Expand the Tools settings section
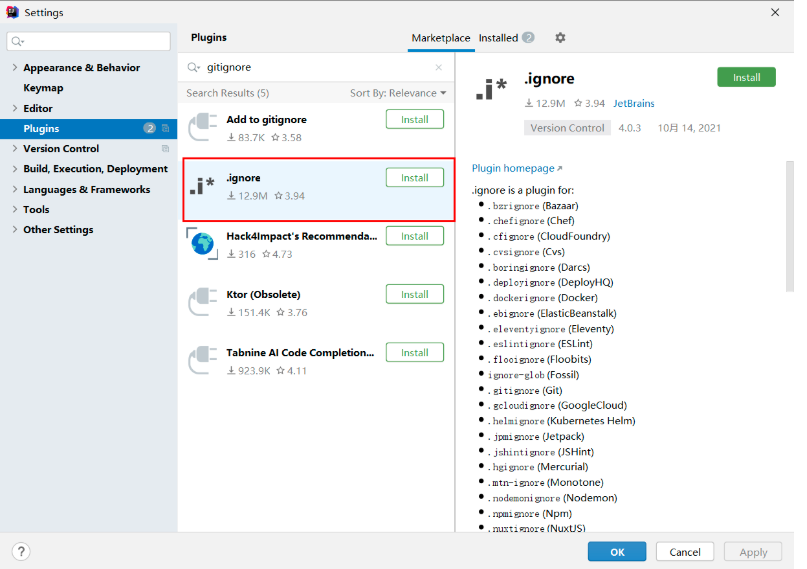 (x=14, y=209)
